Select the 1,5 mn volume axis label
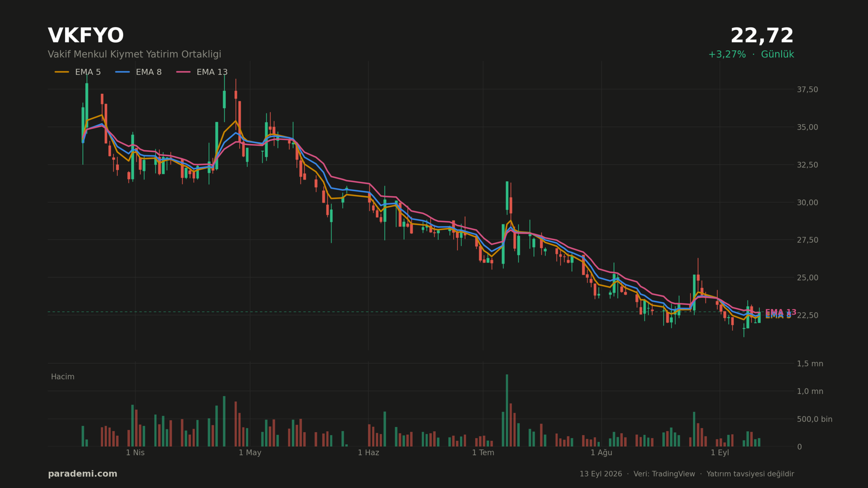 pos(810,364)
